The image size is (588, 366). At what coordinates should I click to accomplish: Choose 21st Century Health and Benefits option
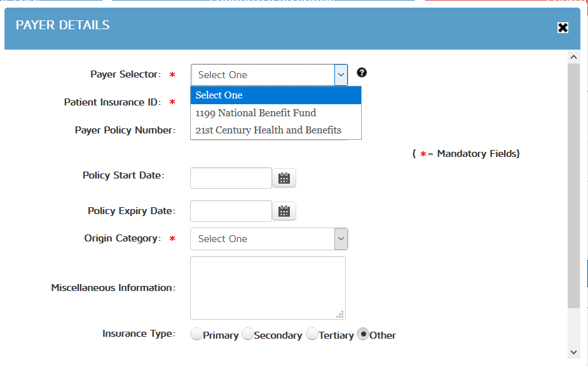(x=268, y=130)
